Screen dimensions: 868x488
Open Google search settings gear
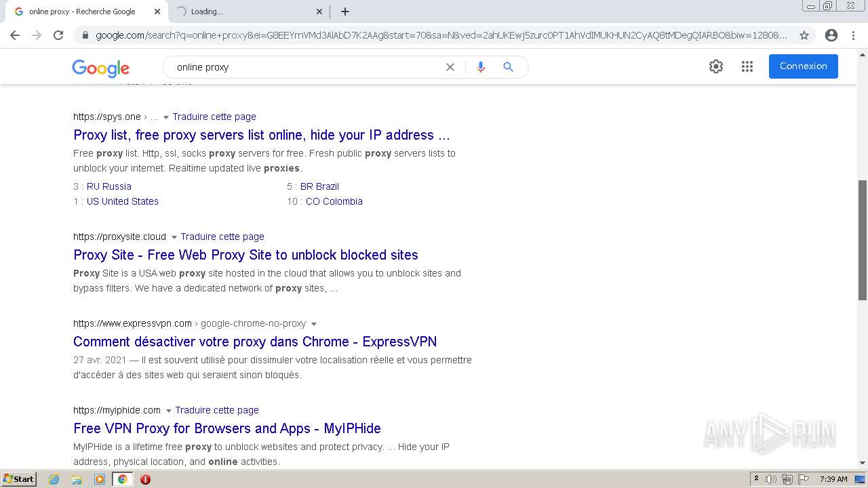(716, 66)
